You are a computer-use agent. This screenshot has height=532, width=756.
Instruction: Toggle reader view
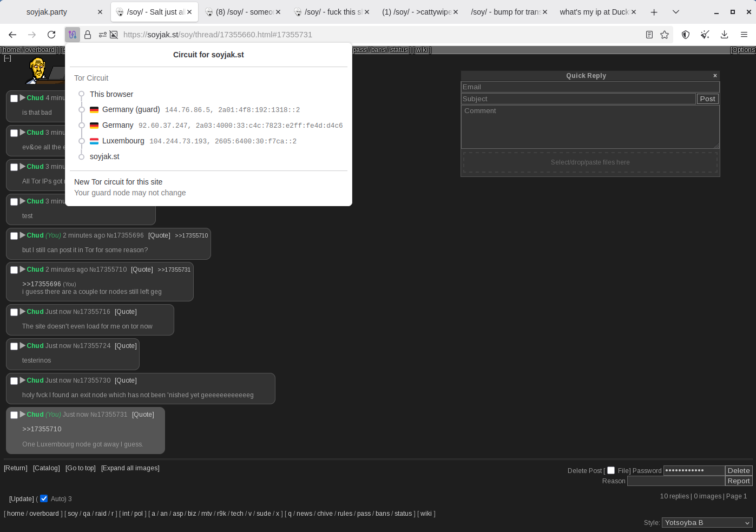649,35
